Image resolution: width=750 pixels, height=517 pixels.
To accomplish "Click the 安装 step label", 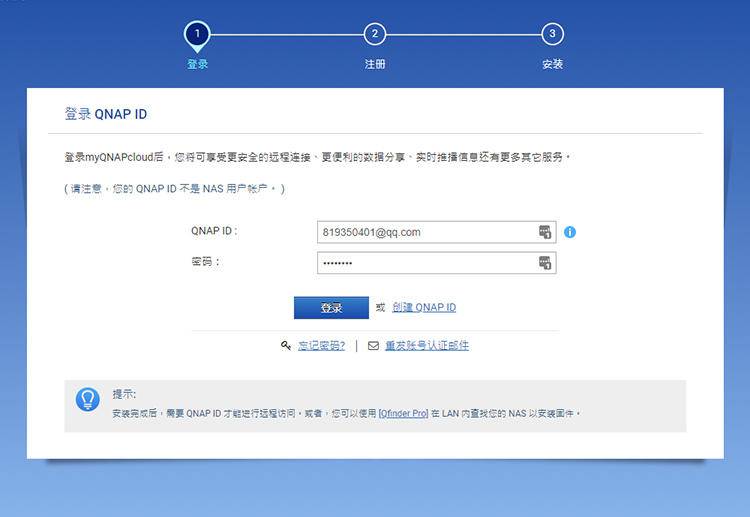I will pyautogui.click(x=552, y=64).
